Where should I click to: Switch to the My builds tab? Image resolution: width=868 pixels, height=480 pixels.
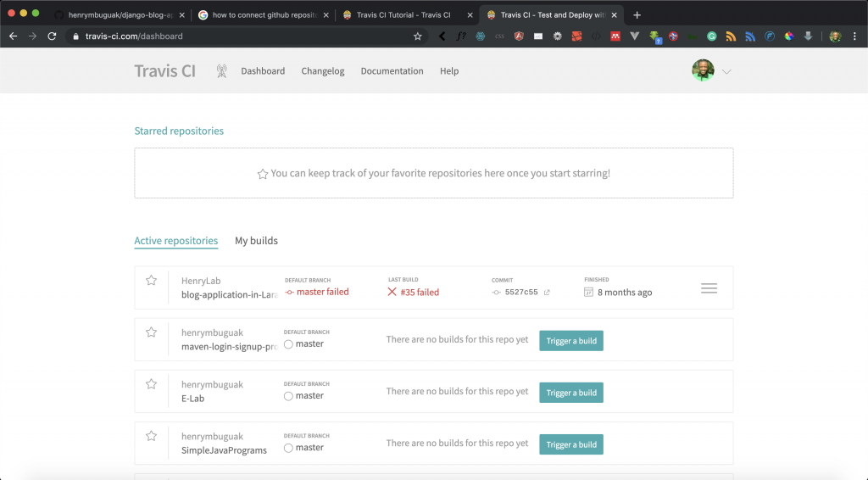(x=256, y=240)
